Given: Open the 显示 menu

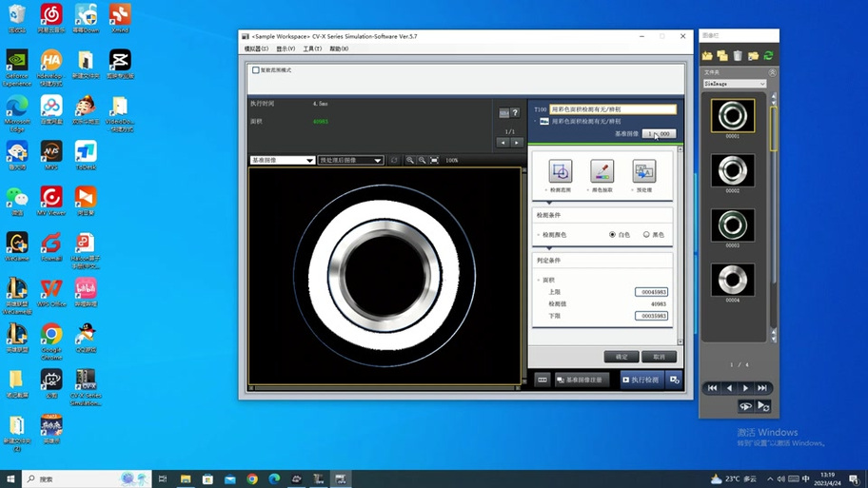Looking at the screenshot, I should (286, 49).
